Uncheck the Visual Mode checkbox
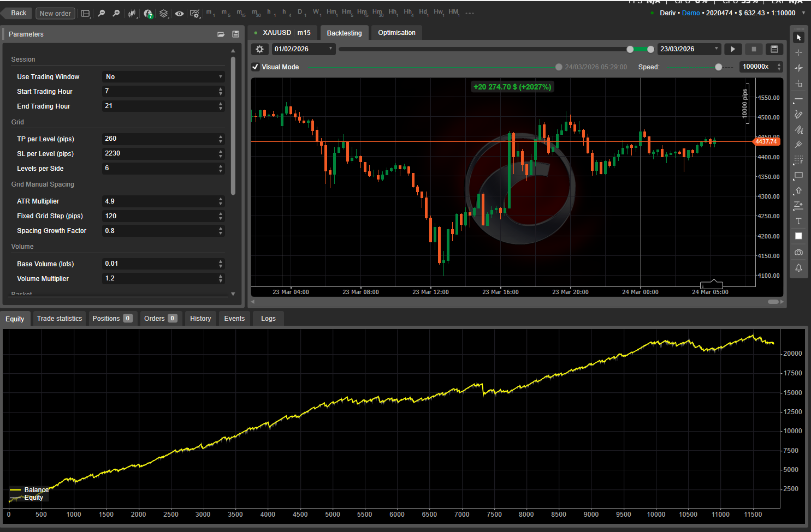Screen dimensions: 811x532 click(x=256, y=67)
